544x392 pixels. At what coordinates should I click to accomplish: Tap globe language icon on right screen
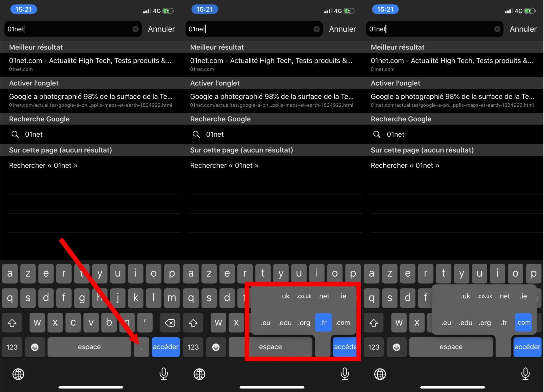point(380,374)
